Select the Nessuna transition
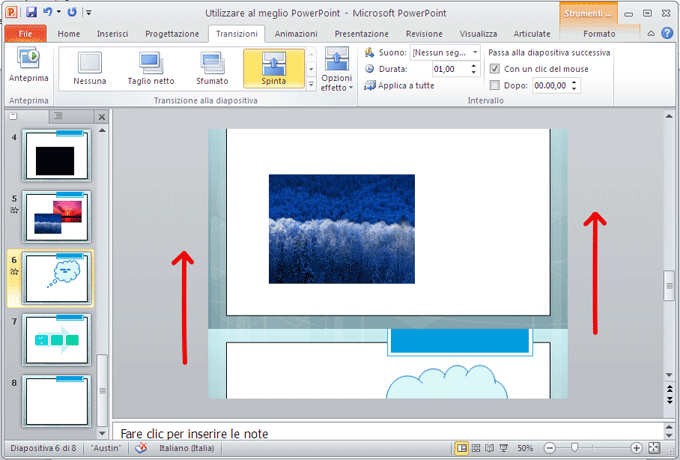The height and width of the screenshot is (460, 680). 90,69
